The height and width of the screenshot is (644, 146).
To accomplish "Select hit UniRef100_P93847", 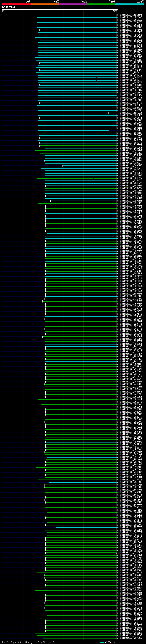I will click(x=131, y=47).
